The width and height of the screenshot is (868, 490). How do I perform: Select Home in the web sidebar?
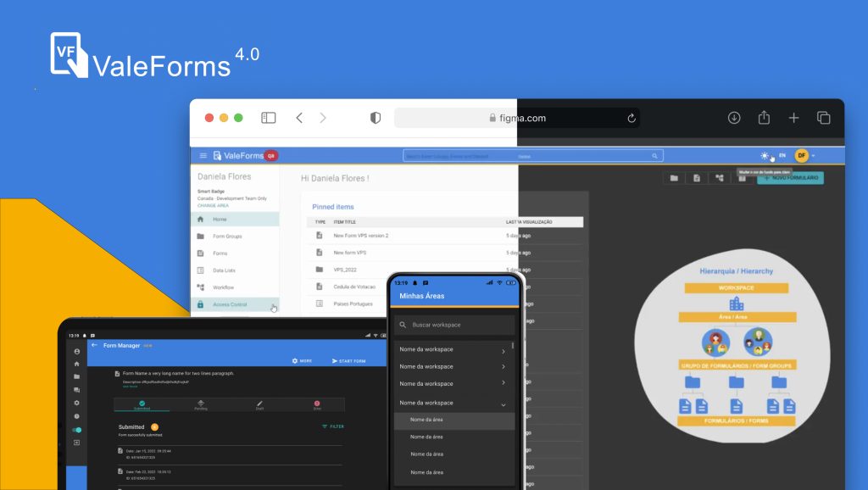(x=236, y=220)
